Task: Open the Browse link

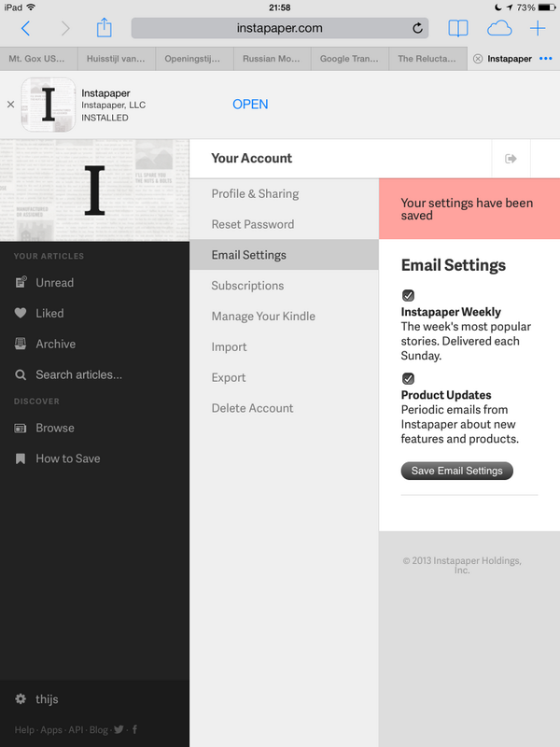Action: pyautogui.click(x=55, y=428)
